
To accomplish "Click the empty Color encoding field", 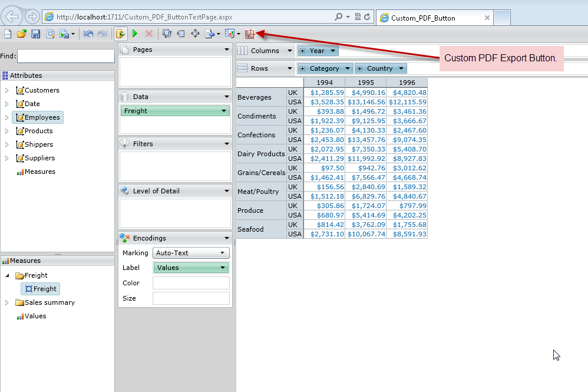I will pos(191,283).
